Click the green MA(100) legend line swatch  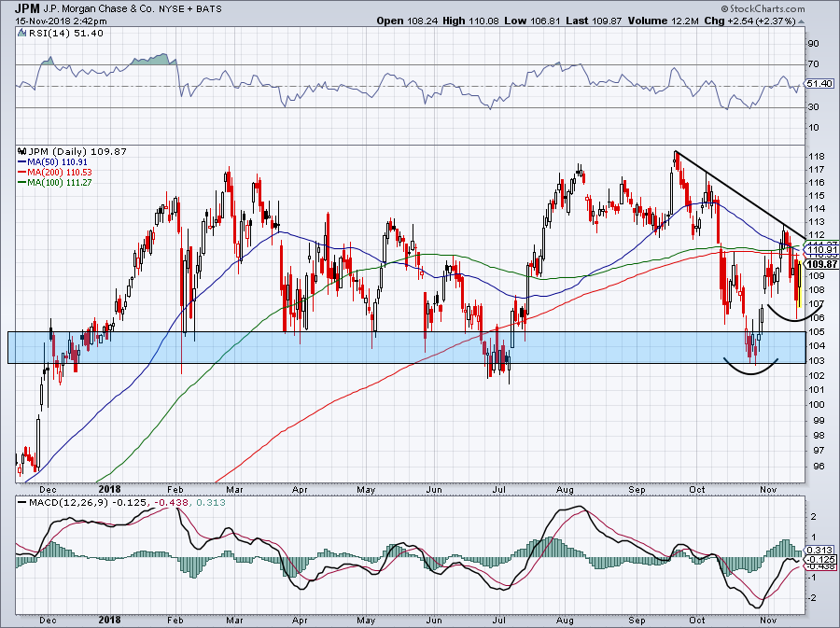[22, 182]
